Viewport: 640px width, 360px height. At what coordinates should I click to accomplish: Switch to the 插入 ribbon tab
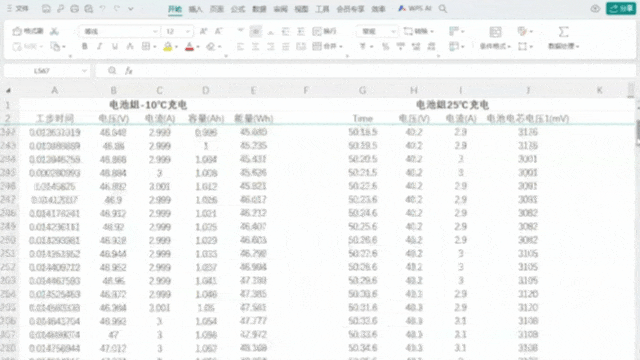[x=196, y=9]
